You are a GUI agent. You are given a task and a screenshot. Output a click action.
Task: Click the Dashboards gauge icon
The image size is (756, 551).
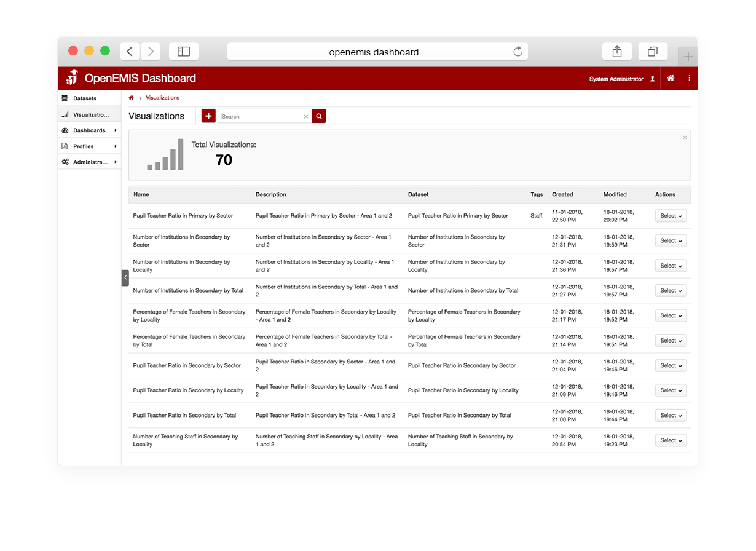point(65,130)
